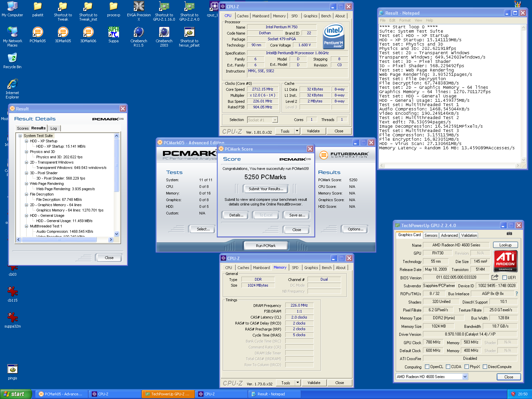The height and width of the screenshot is (399, 532).
Task: Click Submit Your Results button
Action: [266, 189]
